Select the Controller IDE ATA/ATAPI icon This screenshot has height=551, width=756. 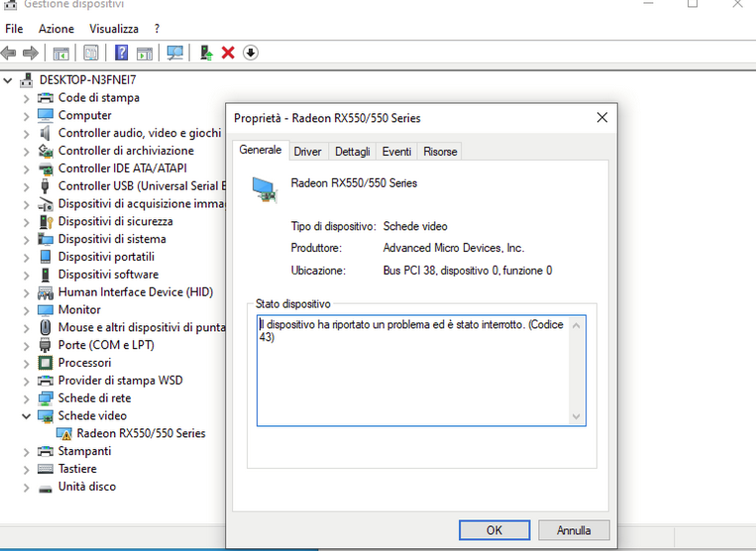(x=46, y=168)
